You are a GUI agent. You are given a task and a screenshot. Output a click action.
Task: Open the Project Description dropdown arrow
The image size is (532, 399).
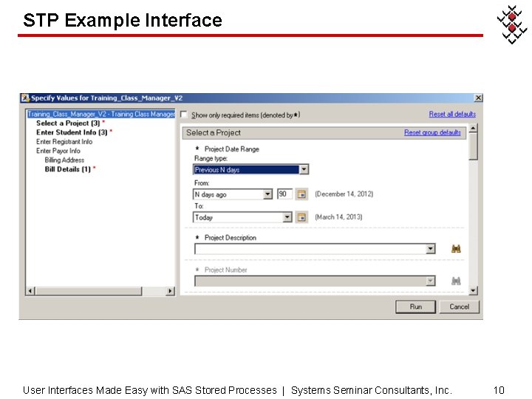(x=430, y=249)
